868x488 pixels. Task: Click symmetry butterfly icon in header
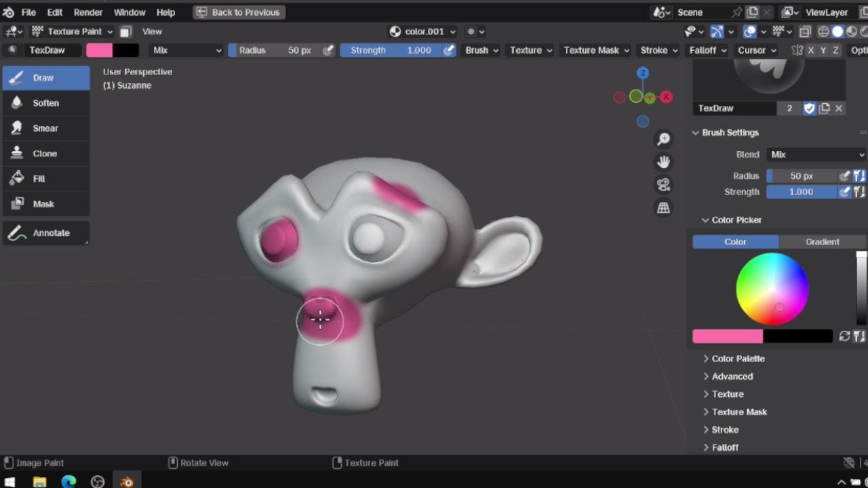coord(797,50)
